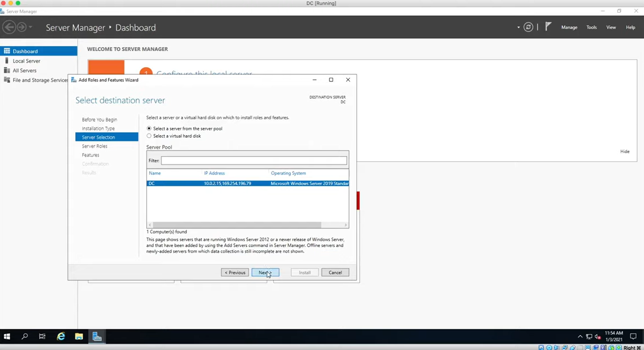Click the Back arrow in Server Manager header
This screenshot has width=644, height=350.
pyautogui.click(x=9, y=27)
